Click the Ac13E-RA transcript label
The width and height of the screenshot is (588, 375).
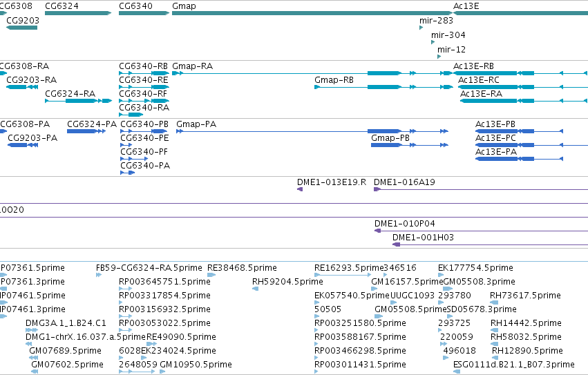coord(481,94)
